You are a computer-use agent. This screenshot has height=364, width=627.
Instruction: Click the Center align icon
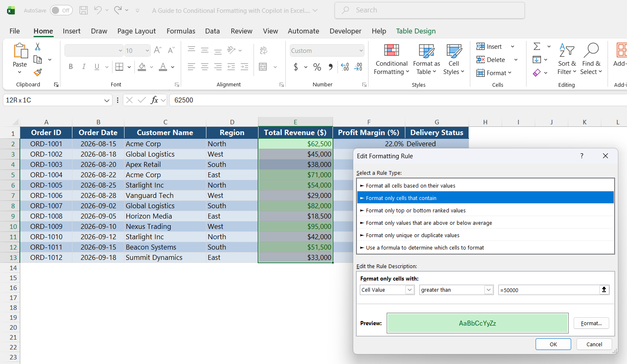(x=205, y=67)
